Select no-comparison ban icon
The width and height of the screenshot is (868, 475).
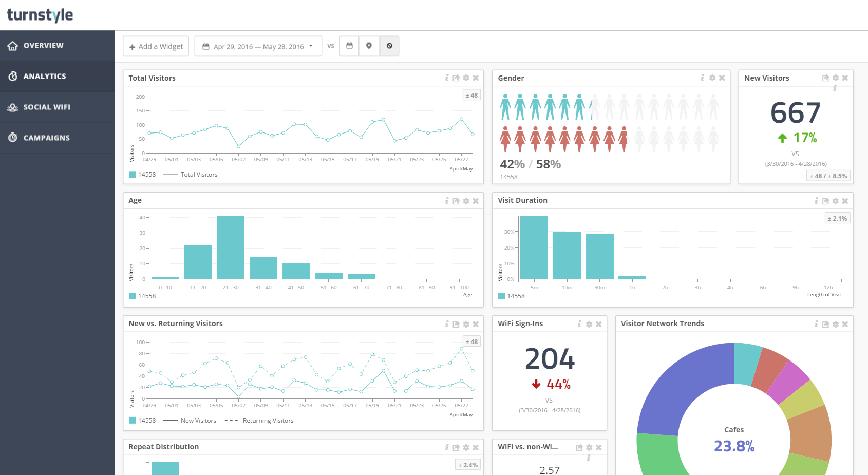tap(389, 46)
